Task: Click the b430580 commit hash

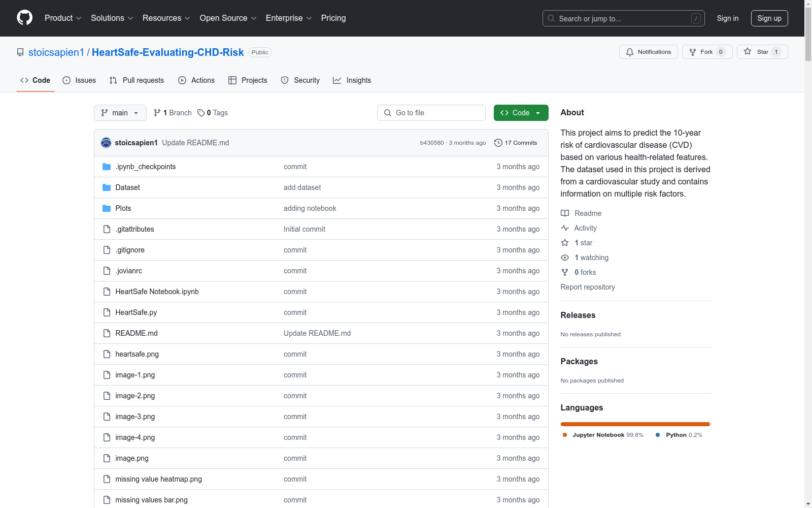Action: [x=432, y=143]
